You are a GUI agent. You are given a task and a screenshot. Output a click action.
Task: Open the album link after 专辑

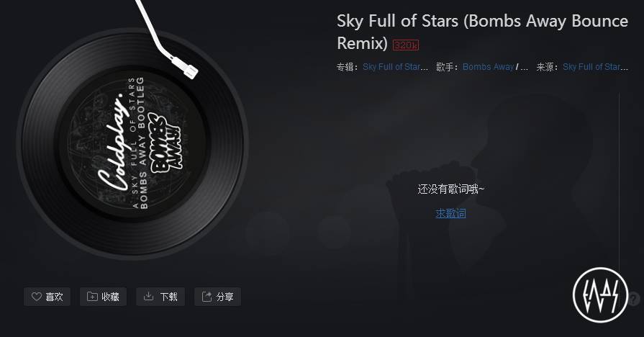point(396,67)
